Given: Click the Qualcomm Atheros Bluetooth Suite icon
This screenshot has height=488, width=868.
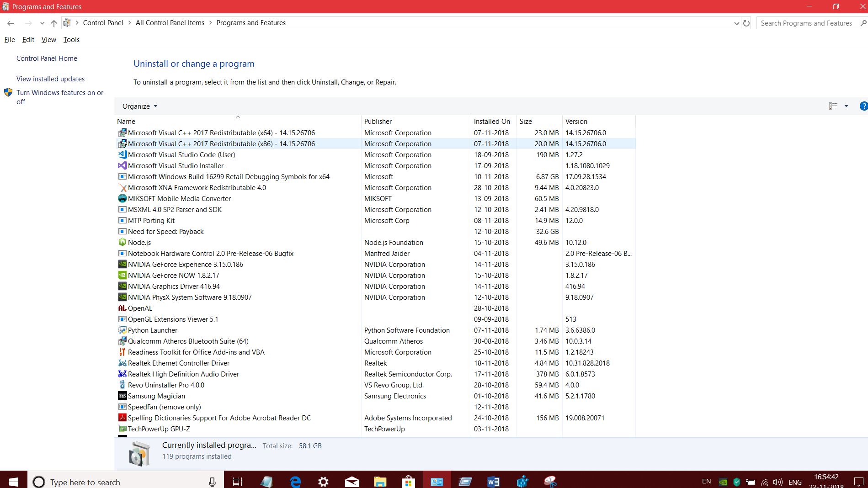Looking at the screenshot, I should (x=122, y=341).
